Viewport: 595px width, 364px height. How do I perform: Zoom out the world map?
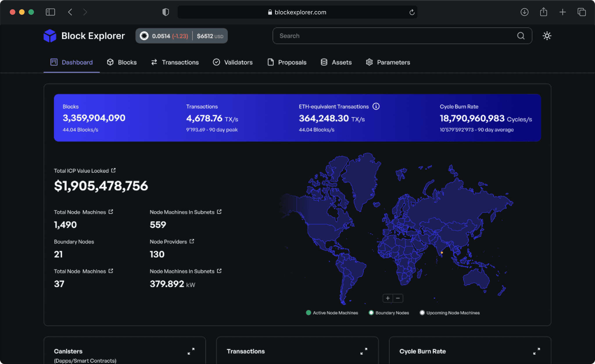pyautogui.click(x=398, y=298)
